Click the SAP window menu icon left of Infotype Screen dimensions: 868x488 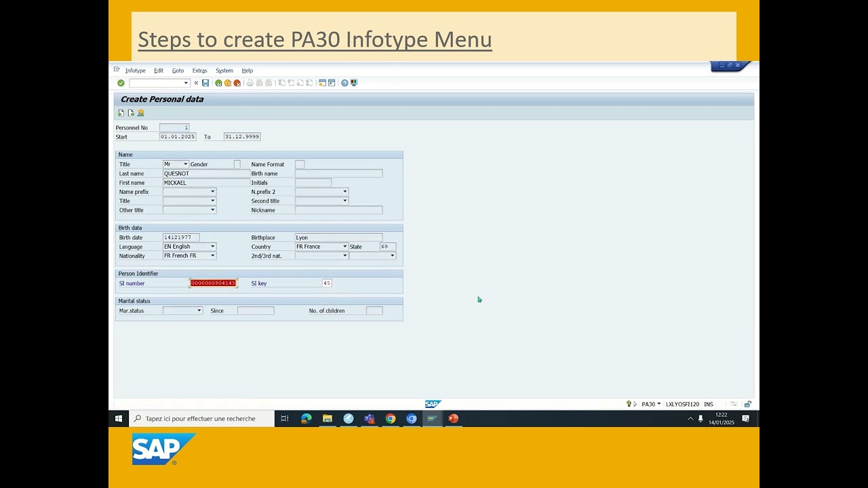[x=117, y=70]
